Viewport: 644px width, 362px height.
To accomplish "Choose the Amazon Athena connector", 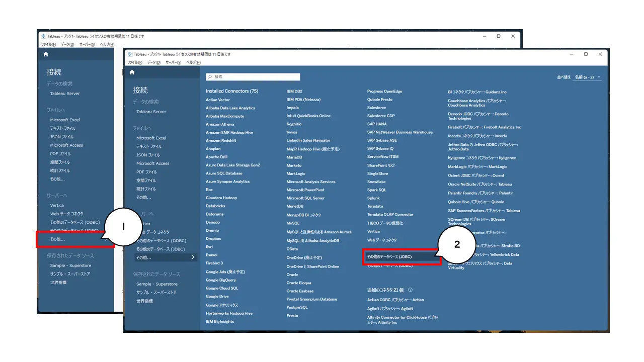I will point(220,124).
